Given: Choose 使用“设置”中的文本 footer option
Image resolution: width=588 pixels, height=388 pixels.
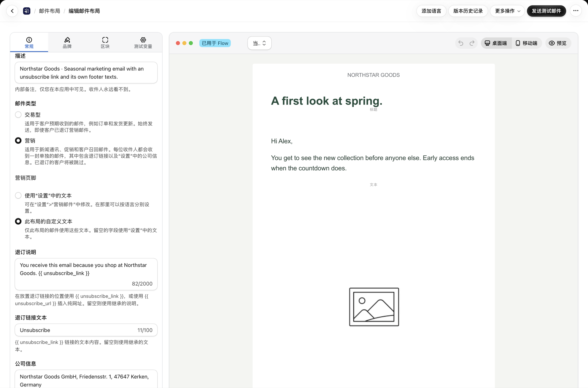Looking at the screenshot, I should click(18, 196).
